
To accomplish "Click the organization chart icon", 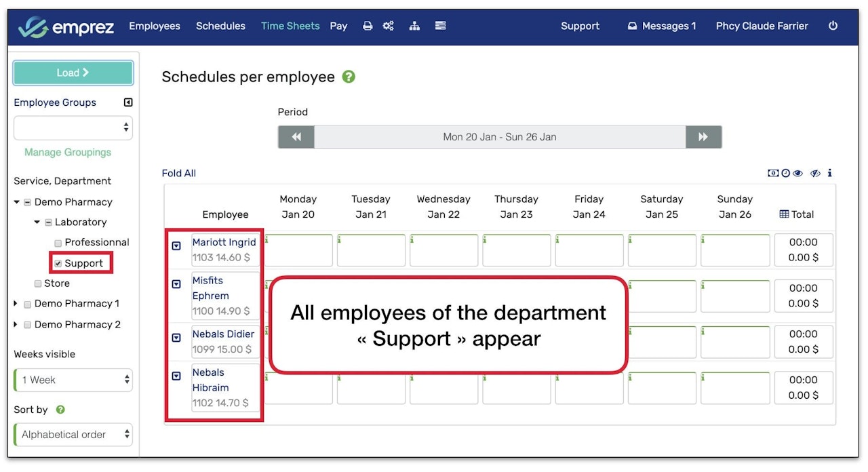I will tap(414, 26).
